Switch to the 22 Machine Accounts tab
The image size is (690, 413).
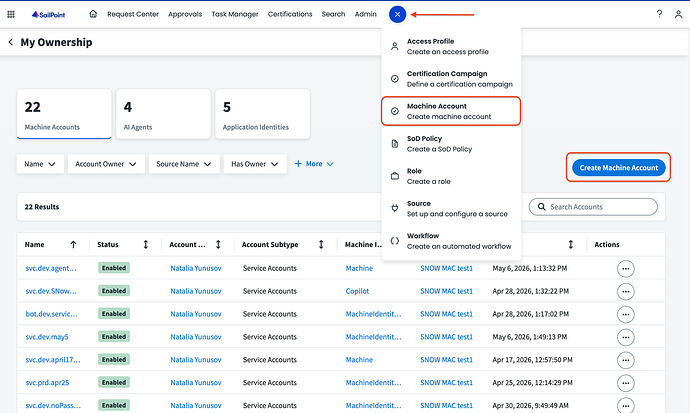point(64,114)
